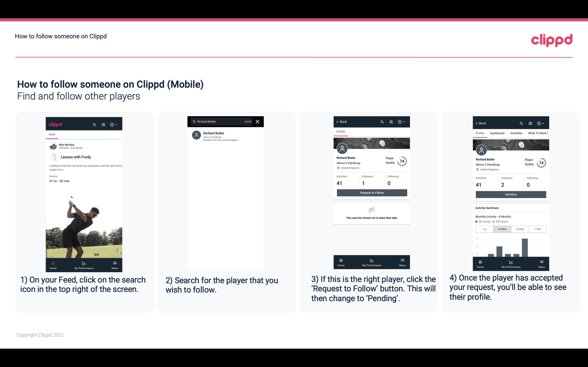
Task: Click the search icon on Feed screen
Action: tap(93, 124)
